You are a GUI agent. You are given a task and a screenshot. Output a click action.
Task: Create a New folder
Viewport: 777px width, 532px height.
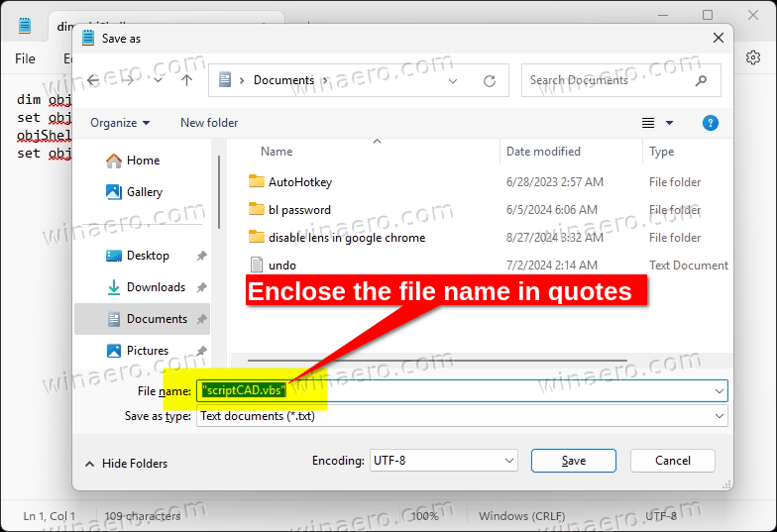point(209,123)
